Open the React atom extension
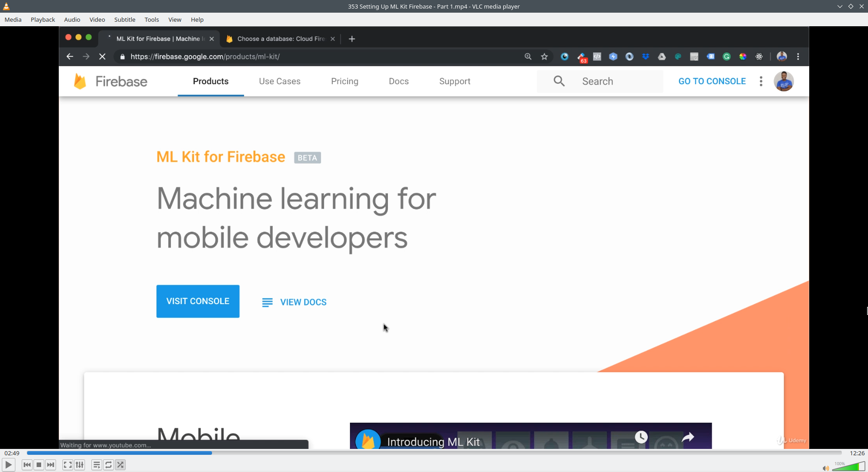Screen dimensions: 868x472 click(x=759, y=57)
